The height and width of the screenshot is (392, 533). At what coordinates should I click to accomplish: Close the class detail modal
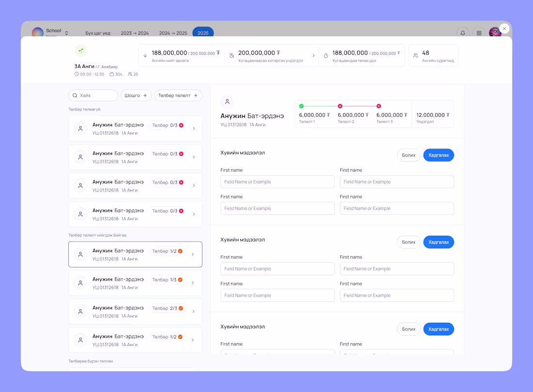point(504,29)
